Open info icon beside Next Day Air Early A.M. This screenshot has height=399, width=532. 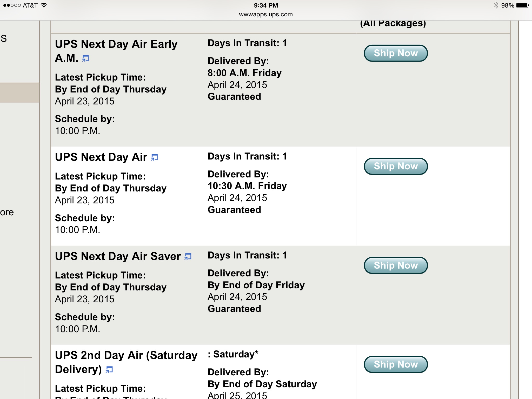(85, 58)
